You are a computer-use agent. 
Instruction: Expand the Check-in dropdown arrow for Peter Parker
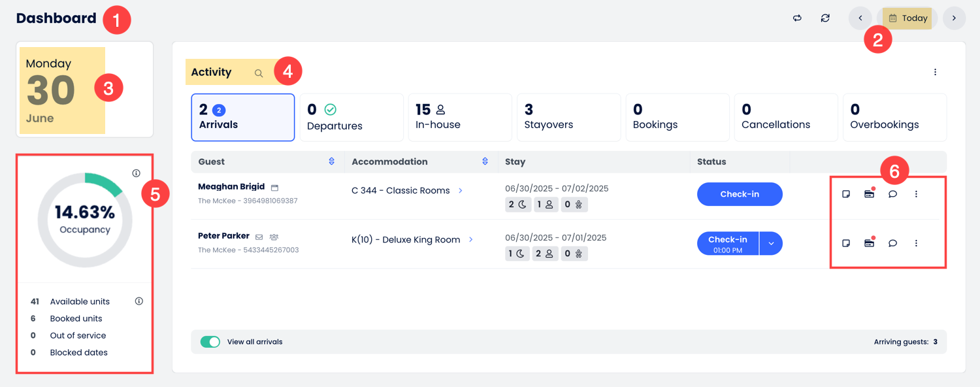coord(771,243)
